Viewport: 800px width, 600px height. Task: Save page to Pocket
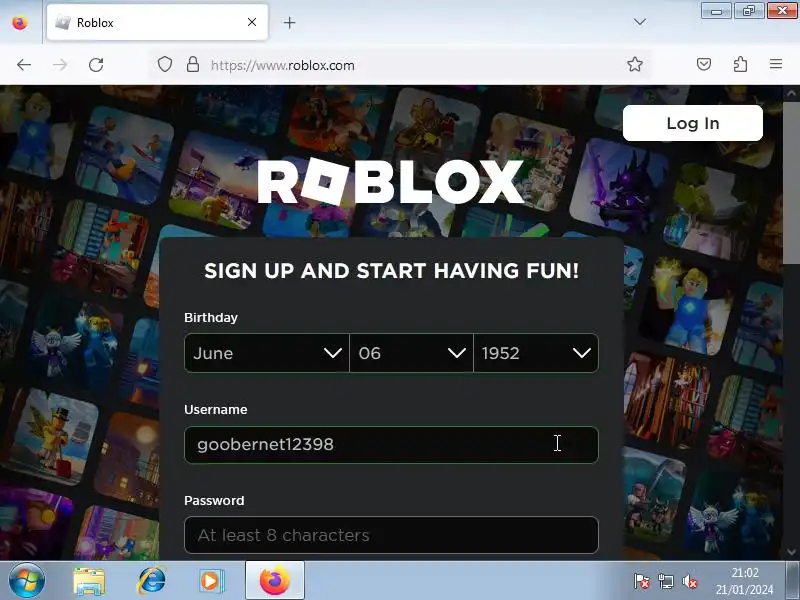(x=704, y=64)
